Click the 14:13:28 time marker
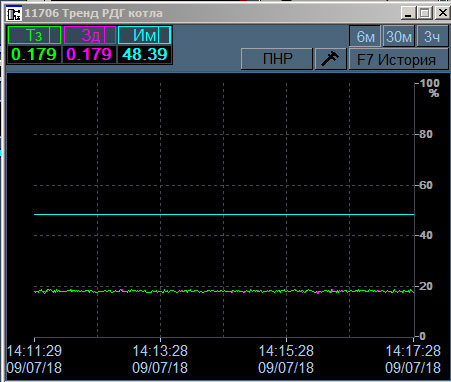451x382 pixels. (160, 351)
